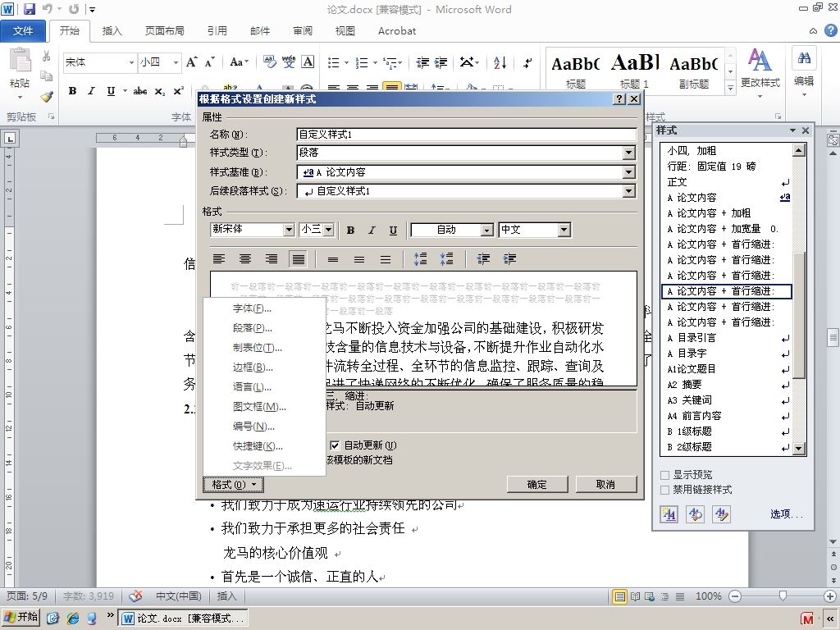Click the dialog's align right icon
The width and height of the screenshot is (840, 630).
coord(271,259)
